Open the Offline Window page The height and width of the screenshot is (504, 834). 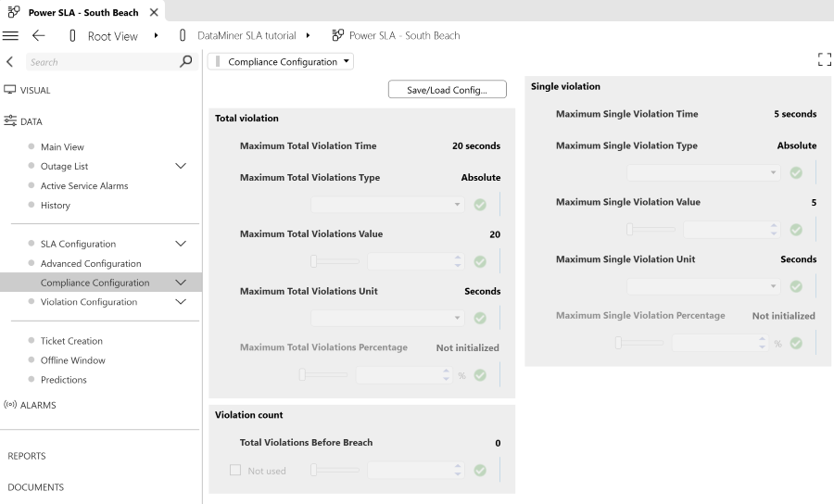pyautogui.click(x=73, y=359)
